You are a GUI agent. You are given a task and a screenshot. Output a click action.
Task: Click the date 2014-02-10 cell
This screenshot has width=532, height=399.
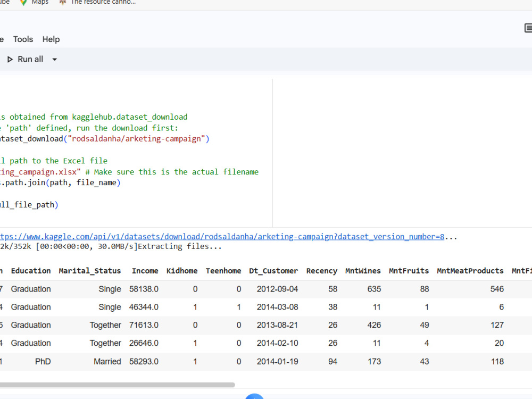click(278, 343)
